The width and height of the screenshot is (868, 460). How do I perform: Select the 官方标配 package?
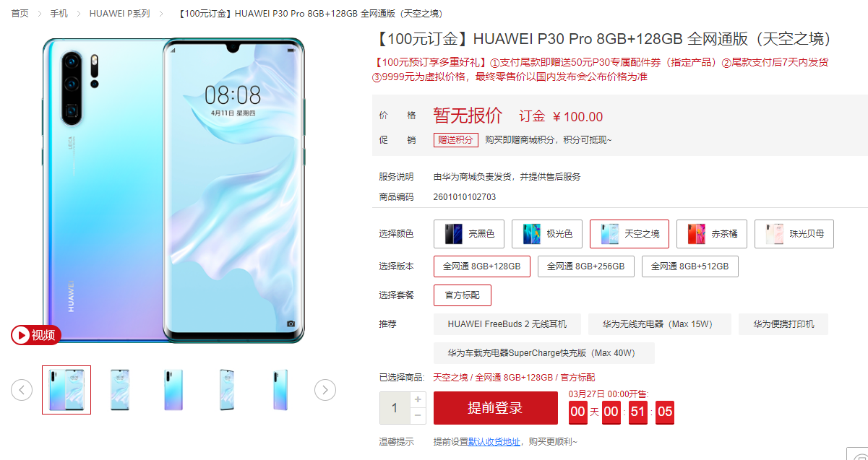tap(463, 295)
